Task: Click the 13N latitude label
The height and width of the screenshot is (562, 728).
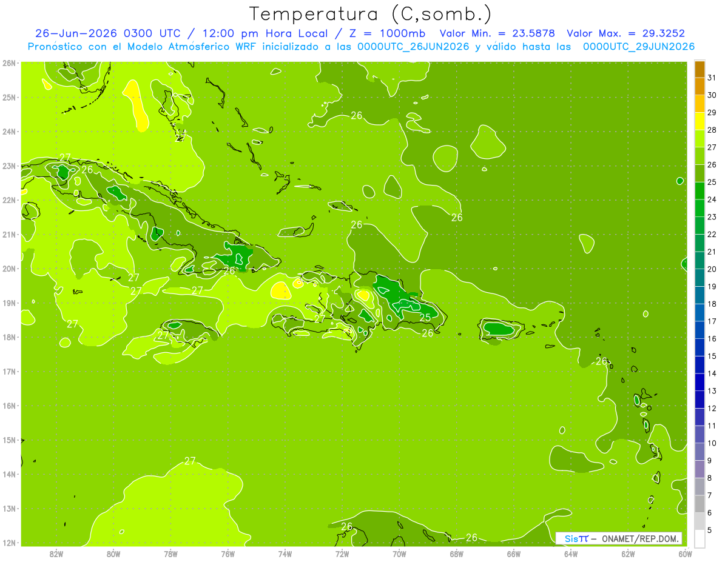Action: coord(9,508)
